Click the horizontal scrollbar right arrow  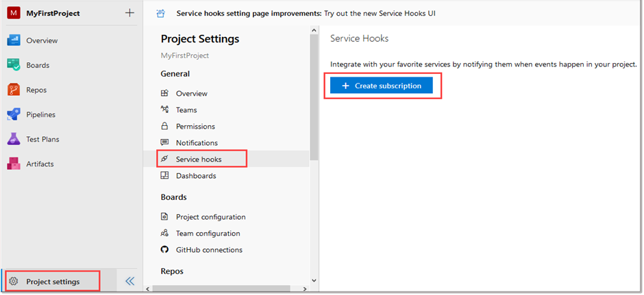pos(304,289)
